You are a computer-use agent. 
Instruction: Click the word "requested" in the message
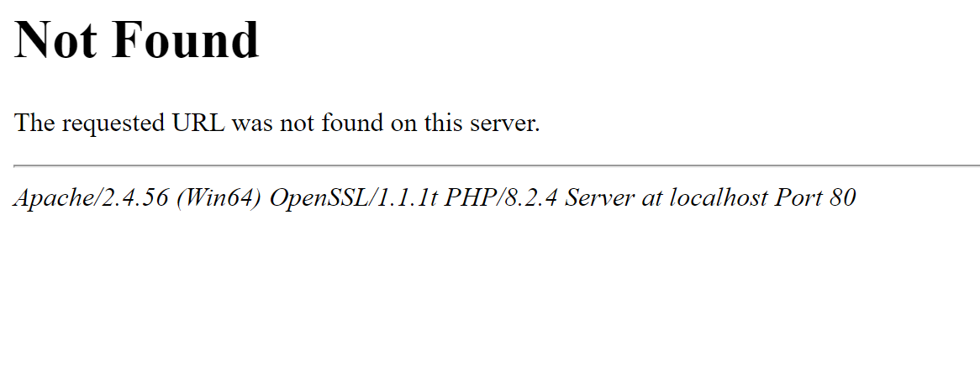113,123
